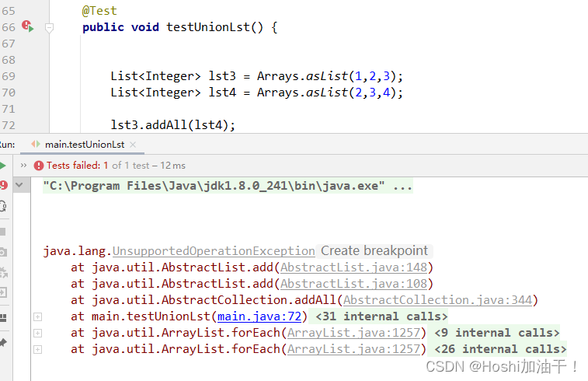
Task: Click the run test gutter icon on line 66
Action: (27, 26)
